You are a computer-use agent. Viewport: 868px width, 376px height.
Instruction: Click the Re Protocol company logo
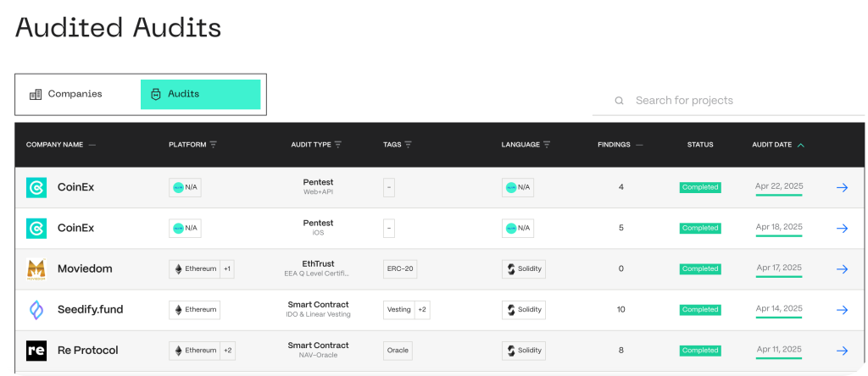(36, 351)
